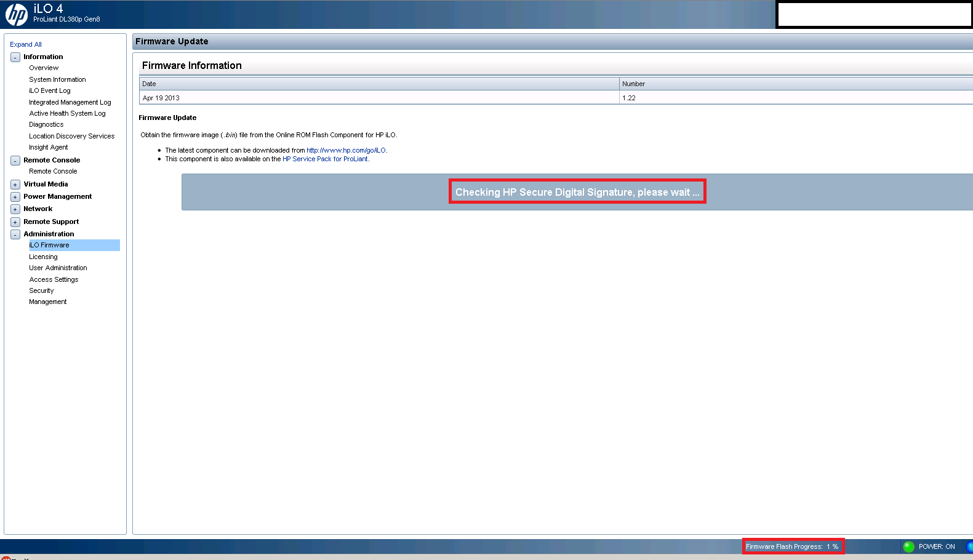Click the POWER: ON status text
The width and height of the screenshot is (973, 560).
tap(937, 546)
